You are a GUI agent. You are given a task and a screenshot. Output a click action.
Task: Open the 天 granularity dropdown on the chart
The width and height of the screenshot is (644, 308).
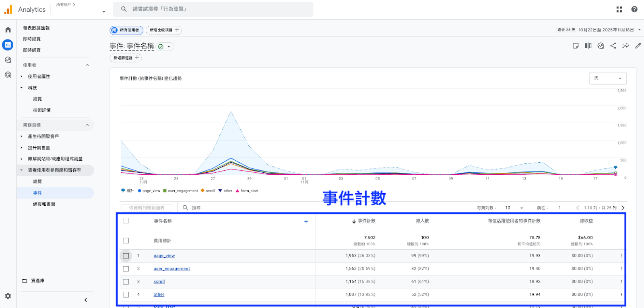[x=608, y=78]
